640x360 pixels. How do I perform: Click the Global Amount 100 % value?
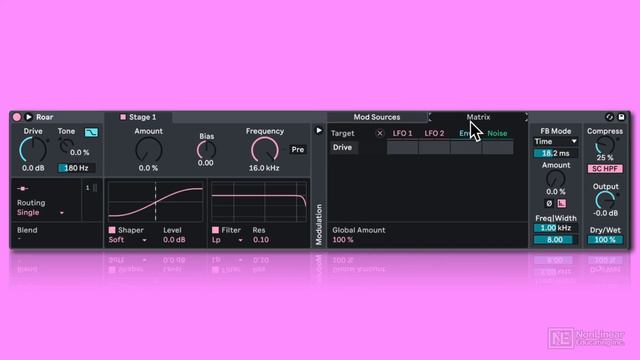343,240
